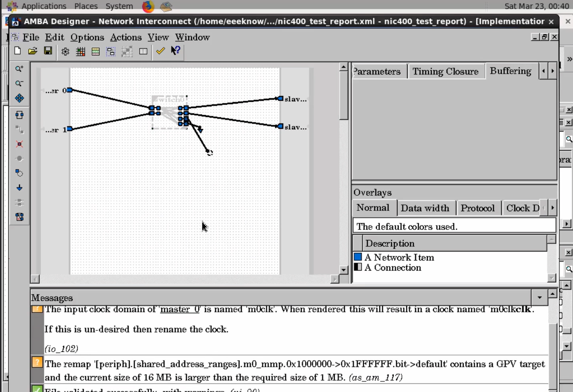Click the greyed-out puzzle pattern toolbar icon
This screenshot has height=392, width=573.
(x=127, y=51)
